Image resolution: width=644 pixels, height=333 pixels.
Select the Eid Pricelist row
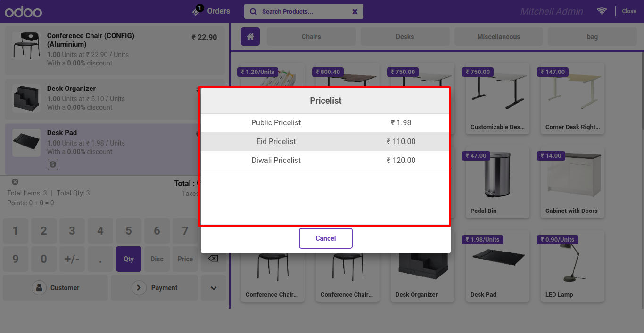click(x=325, y=141)
